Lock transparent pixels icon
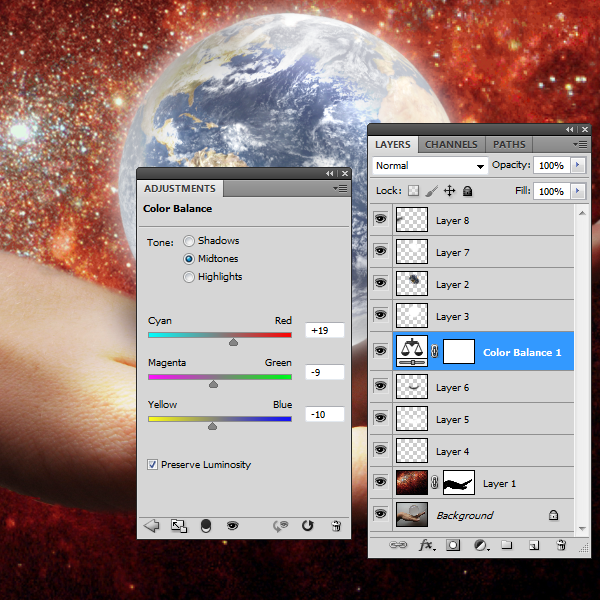The width and height of the screenshot is (600, 600). [413, 191]
